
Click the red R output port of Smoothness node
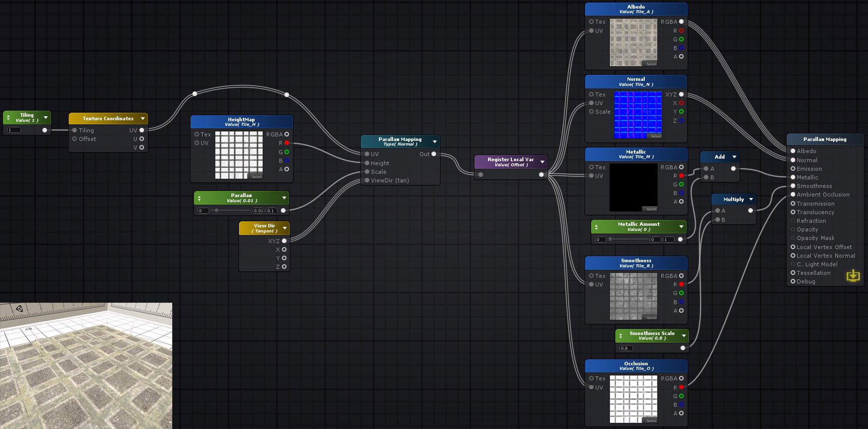(x=681, y=284)
